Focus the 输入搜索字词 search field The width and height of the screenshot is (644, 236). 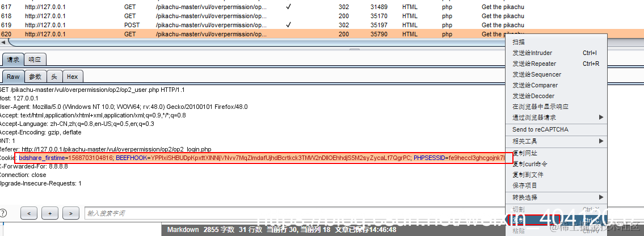[x=294, y=213]
